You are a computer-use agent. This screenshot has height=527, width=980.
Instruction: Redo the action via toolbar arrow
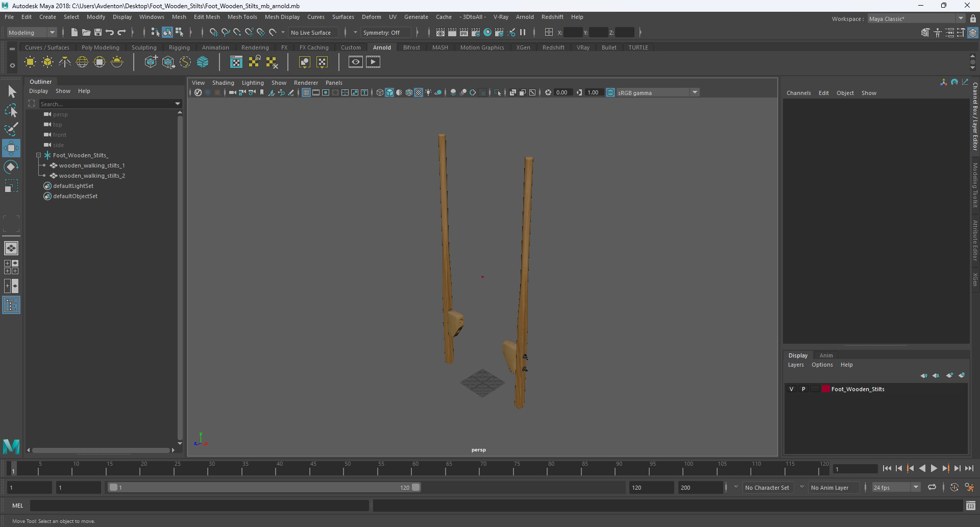[x=121, y=32]
